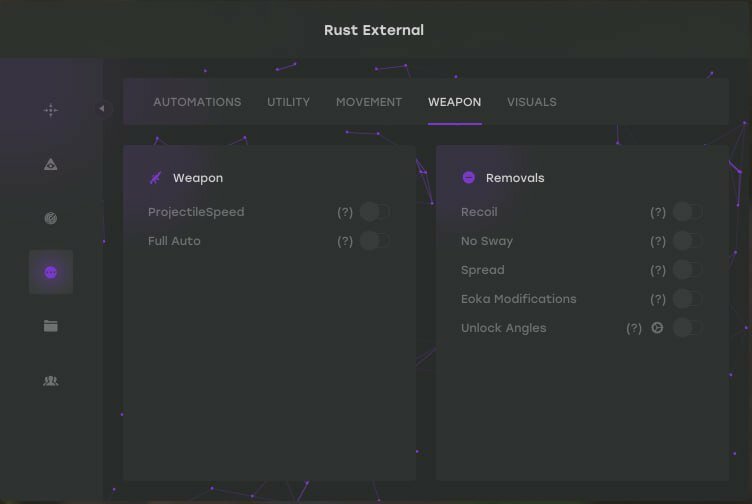Collapse the sidebar with the left arrow
752x504 pixels.
click(x=102, y=108)
